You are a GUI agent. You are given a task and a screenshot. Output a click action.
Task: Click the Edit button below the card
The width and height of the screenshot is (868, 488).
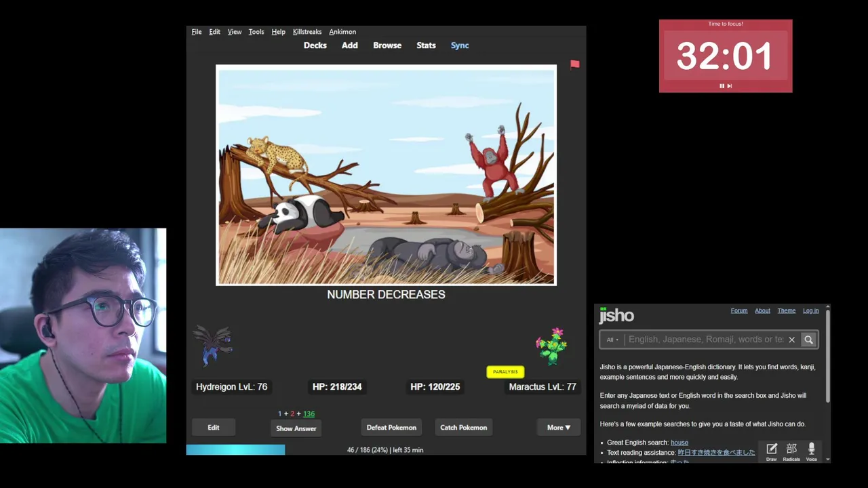tap(214, 428)
